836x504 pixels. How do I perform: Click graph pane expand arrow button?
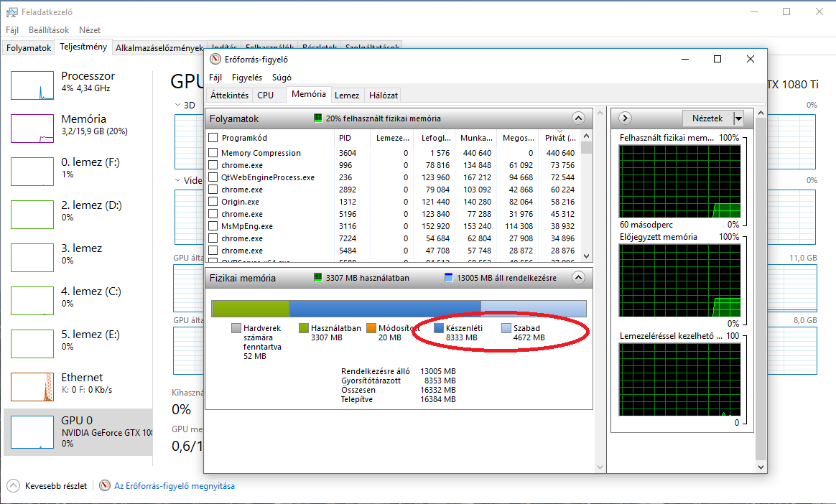pyautogui.click(x=625, y=118)
